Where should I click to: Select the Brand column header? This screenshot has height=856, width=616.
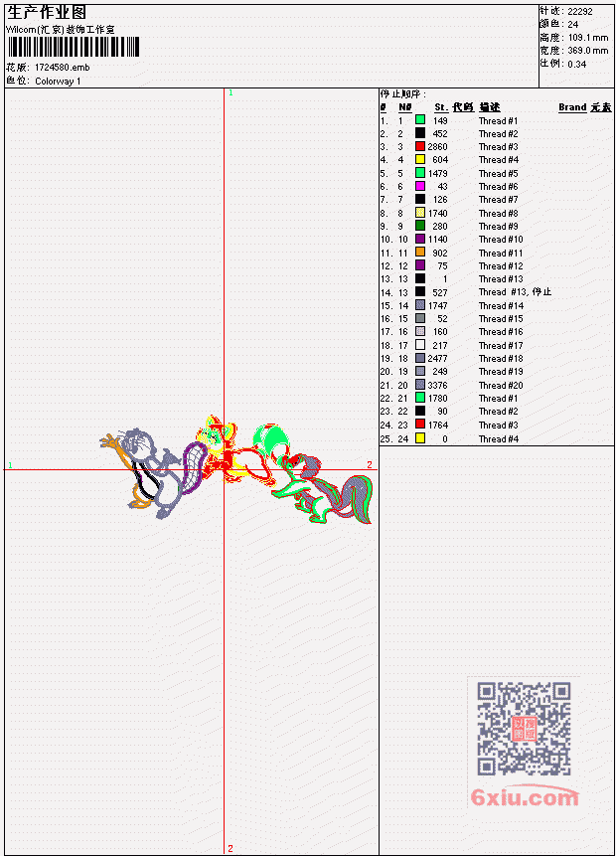coord(572,107)
